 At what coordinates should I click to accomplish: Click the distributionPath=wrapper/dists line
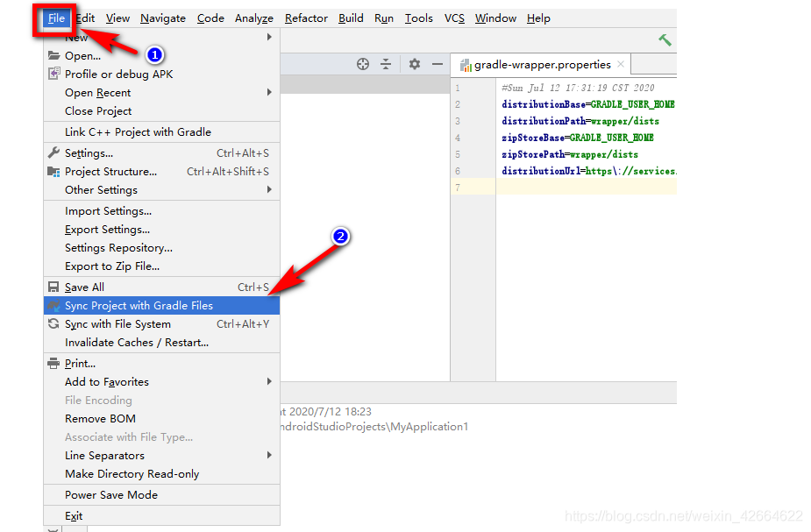580,121
